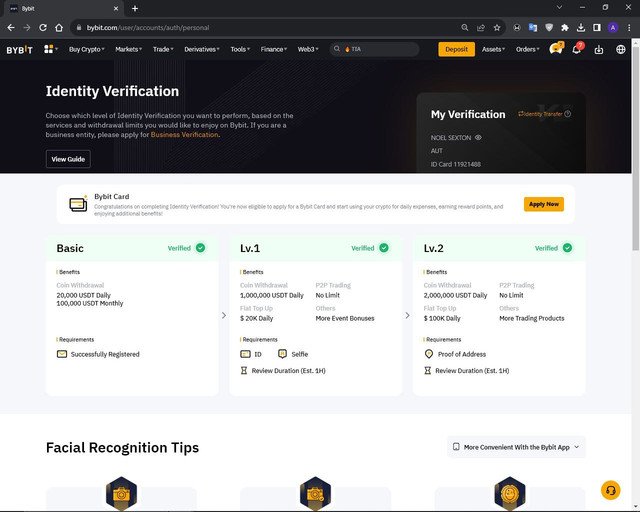The height and width of the screenshot is (512, 640).
Task: Open the shield extension icon
Action: tap(549, 27)
